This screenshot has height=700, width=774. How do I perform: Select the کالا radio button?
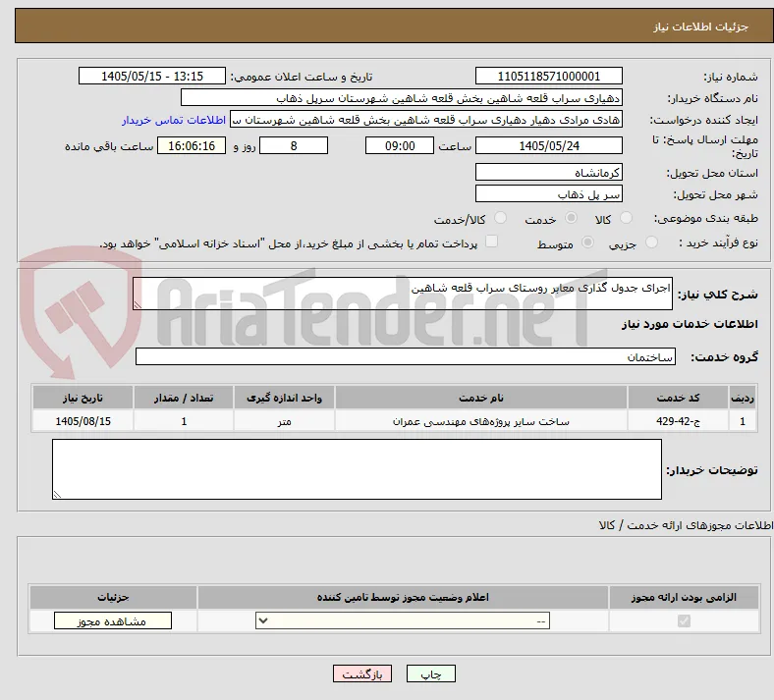(626, 218)
